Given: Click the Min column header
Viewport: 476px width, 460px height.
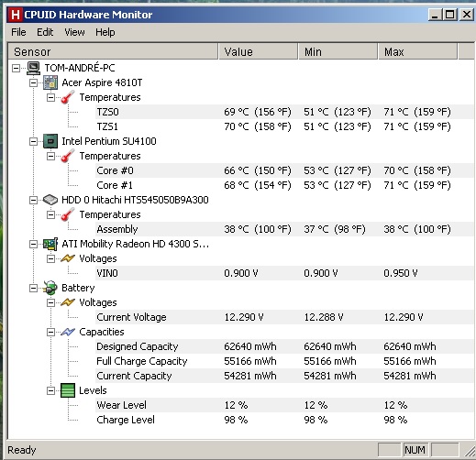Looking at the screenshot, I should (338, 51).
